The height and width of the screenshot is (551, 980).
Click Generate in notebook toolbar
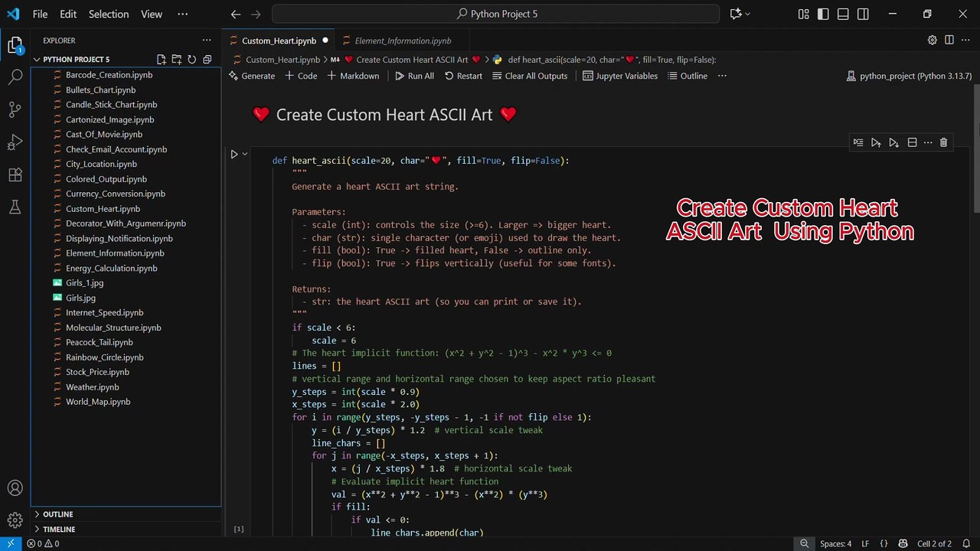coord(252,76)
